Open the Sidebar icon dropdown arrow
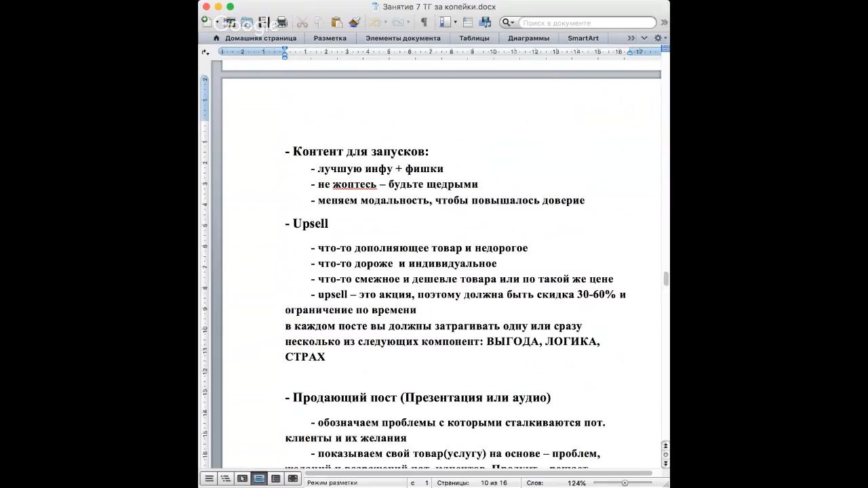The height and width of the screenshot is (488, 868). click(456, 23)
